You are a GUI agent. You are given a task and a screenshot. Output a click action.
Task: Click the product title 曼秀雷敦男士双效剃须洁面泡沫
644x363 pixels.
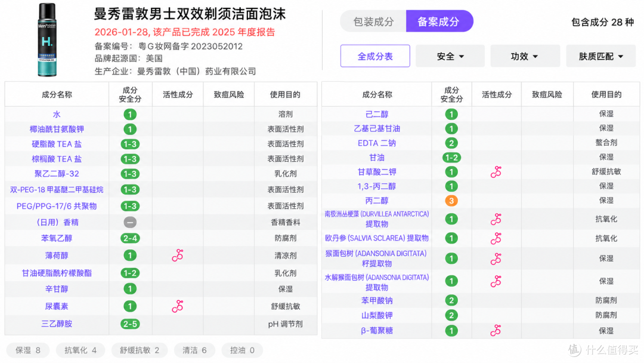tap(190, 14)
